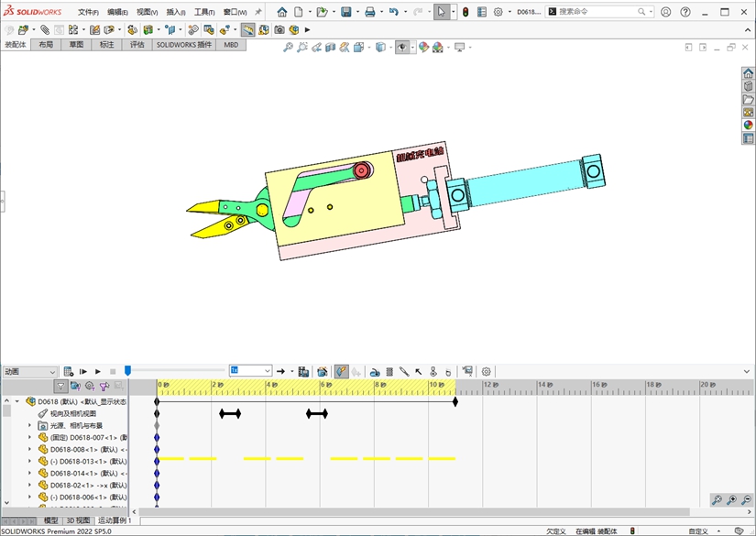Image resolution: width=756 pixels, height=536 pixels.
Task: Toggle the filter button in motion tree
Action: click(60, 387)
